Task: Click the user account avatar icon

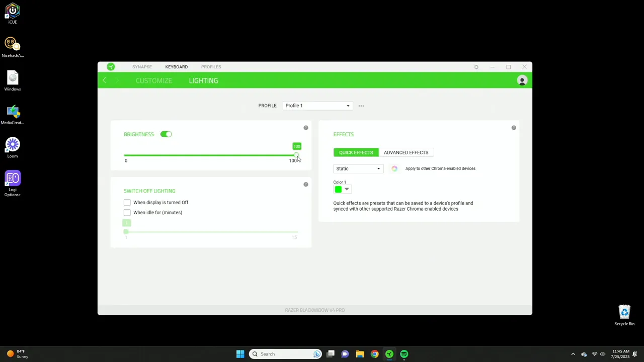Action: point(522,80)
